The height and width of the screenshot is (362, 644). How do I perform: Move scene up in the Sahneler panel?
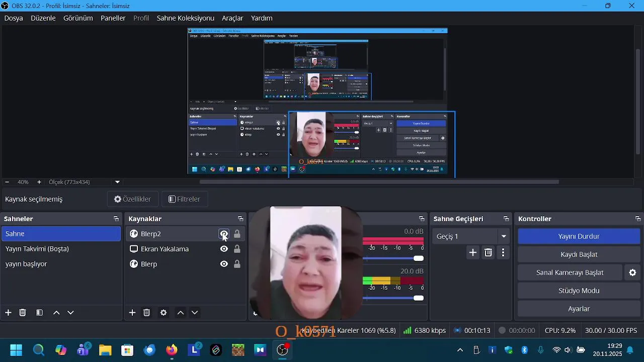(56, 313)
